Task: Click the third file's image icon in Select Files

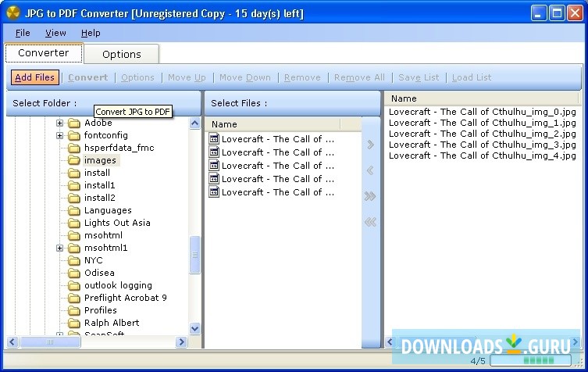Action: [x=214, y=165]
